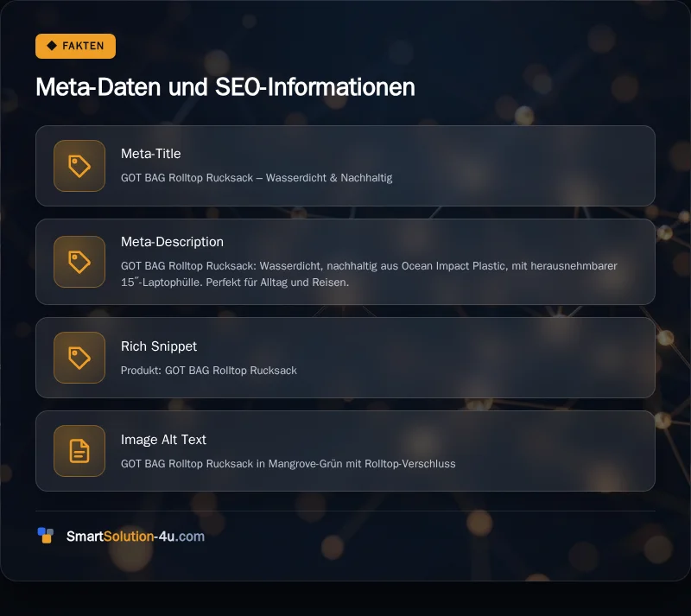Click the SmartSolution-4u logo icon
The height and width of the screenshot is (616, 691).
point(46,536)
